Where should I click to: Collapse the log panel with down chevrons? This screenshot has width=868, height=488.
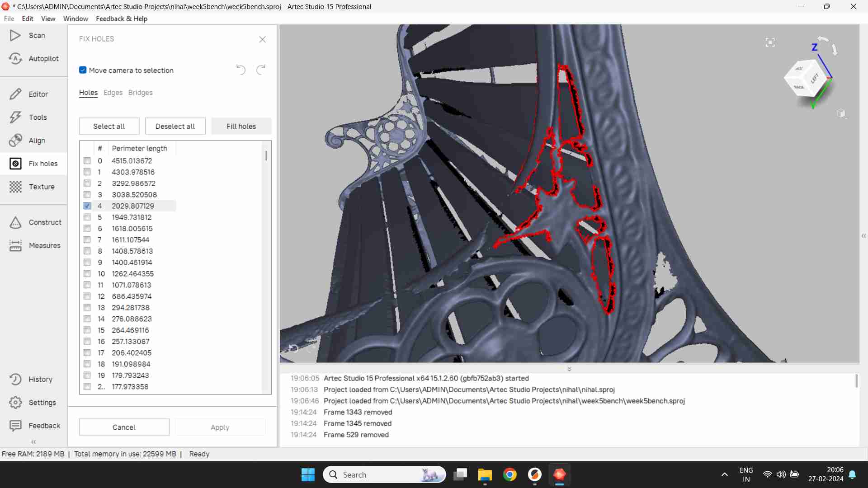[569, 369]
